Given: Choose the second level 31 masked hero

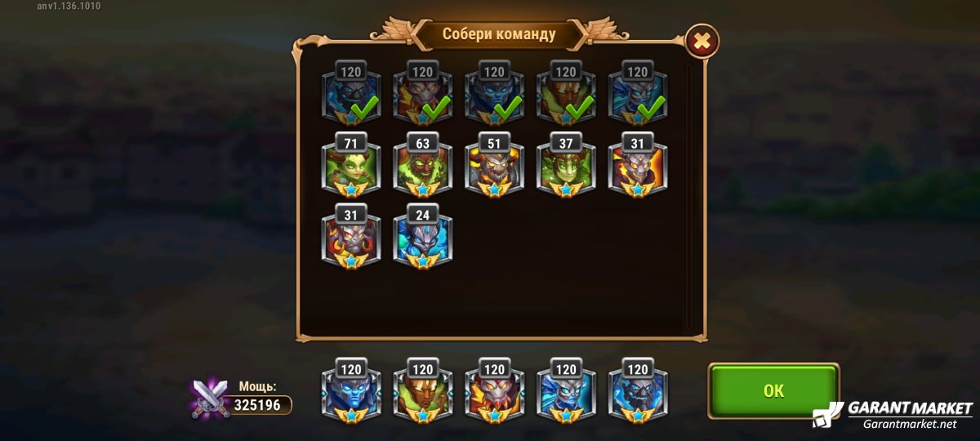Looking at the screenshot, I should [351, 238].
